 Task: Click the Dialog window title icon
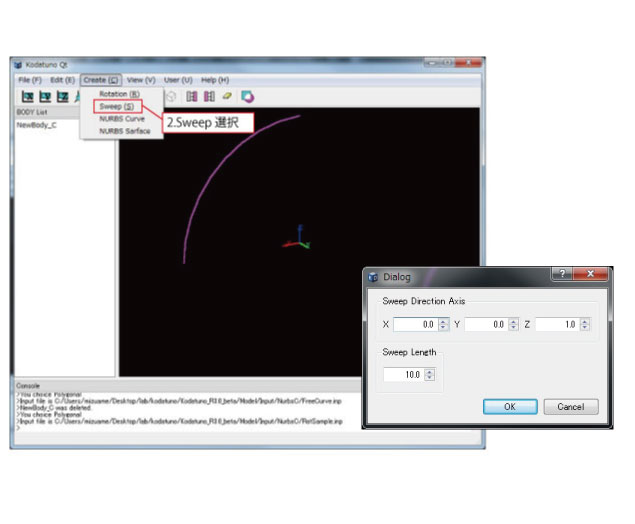[373, 277]
